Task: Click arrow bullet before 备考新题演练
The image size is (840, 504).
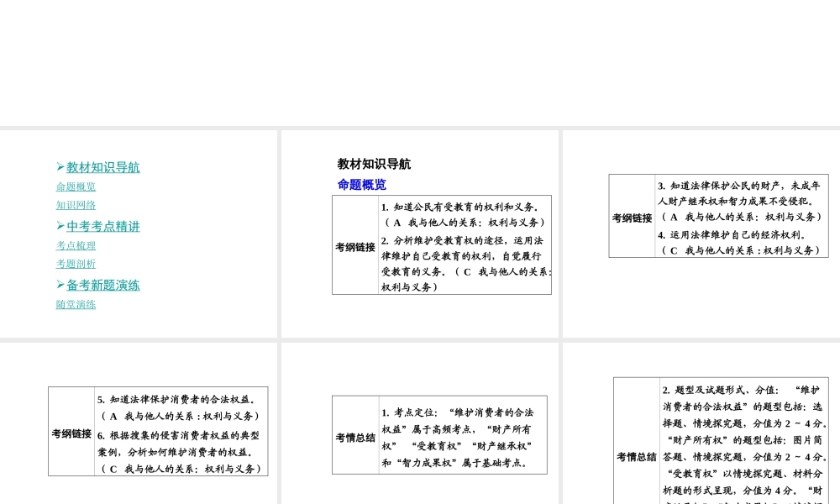Action: 60,285
